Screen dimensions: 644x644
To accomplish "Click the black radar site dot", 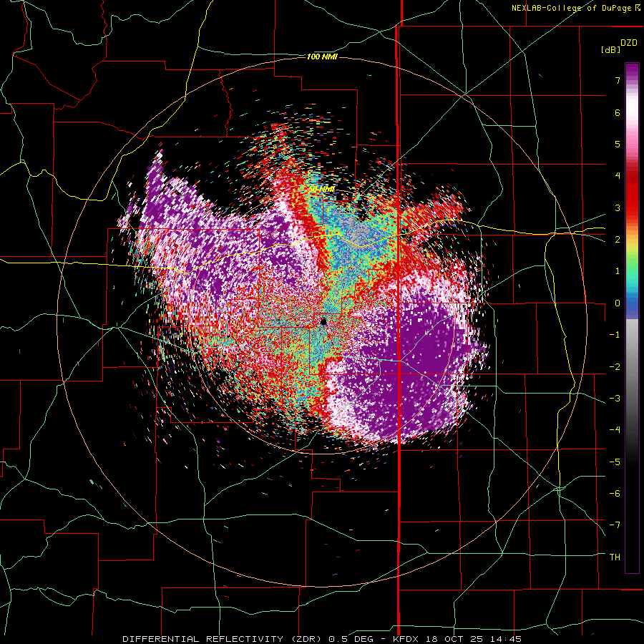I will (x=323, y=321).
